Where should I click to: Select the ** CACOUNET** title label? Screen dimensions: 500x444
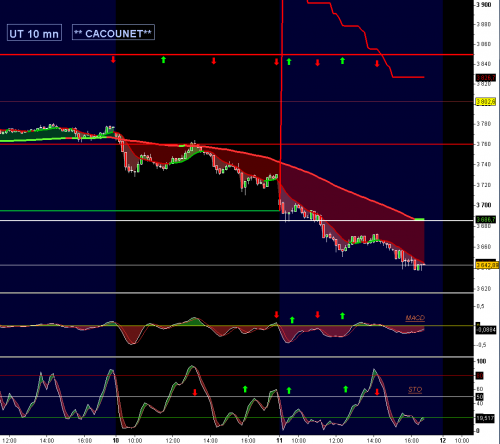tap(113, 32)
